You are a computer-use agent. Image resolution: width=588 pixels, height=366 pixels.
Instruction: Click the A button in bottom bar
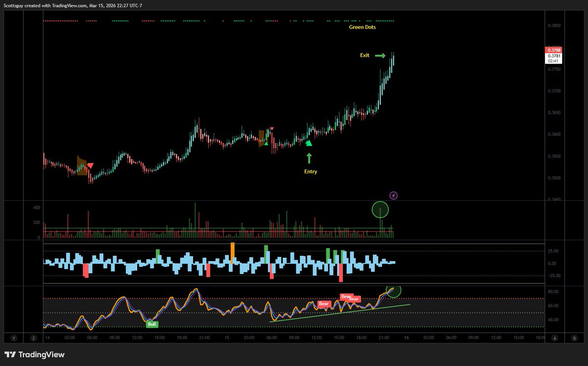click(x=555, y=338)
